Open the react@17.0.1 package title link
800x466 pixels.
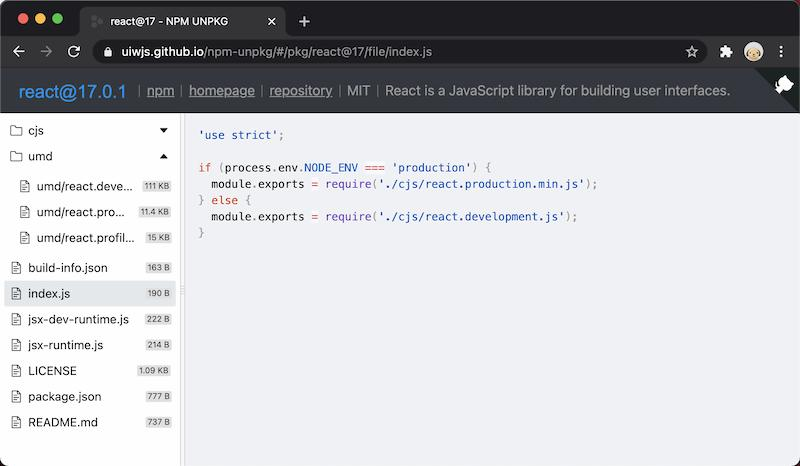coord(72,92)
